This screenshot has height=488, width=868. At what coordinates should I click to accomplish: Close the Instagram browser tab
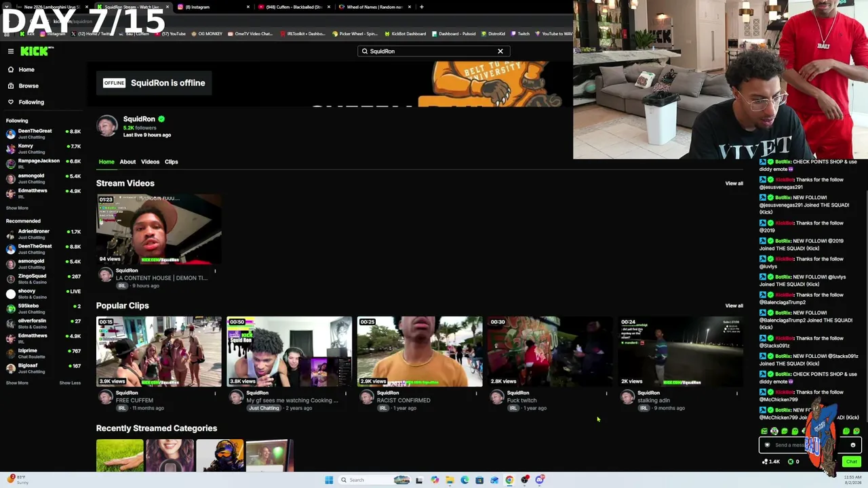coord(248,7)
